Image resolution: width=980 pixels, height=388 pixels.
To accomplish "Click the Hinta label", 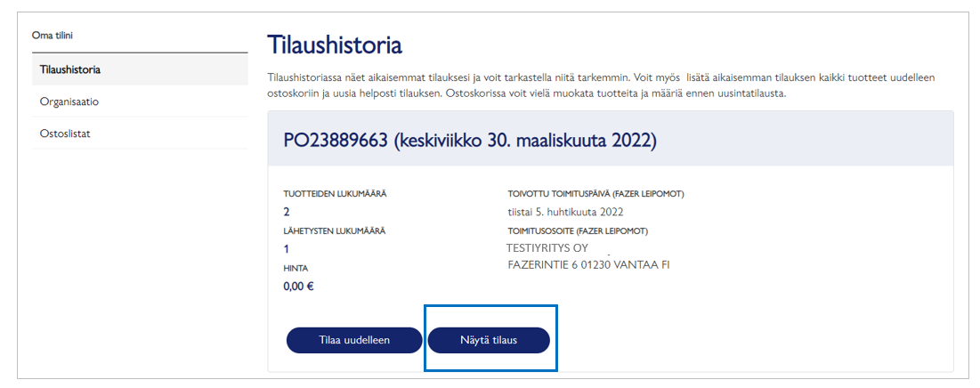I will point(296,268).
